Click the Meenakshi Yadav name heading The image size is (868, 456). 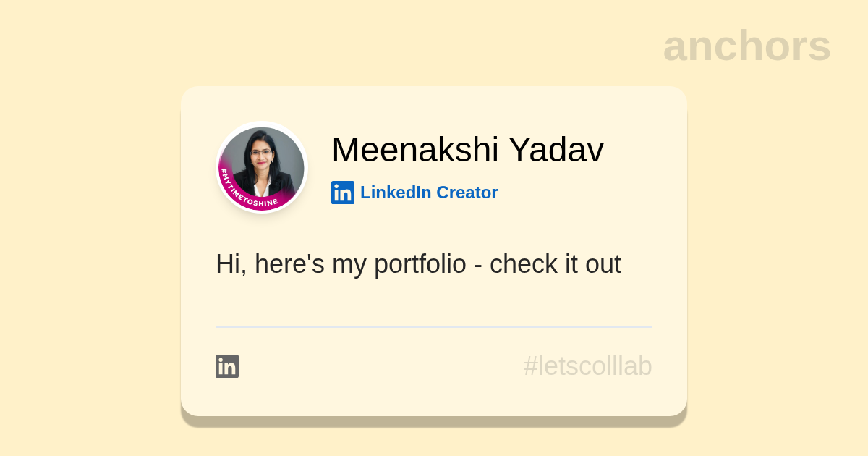pyautogui.click(x=467, y=150)
